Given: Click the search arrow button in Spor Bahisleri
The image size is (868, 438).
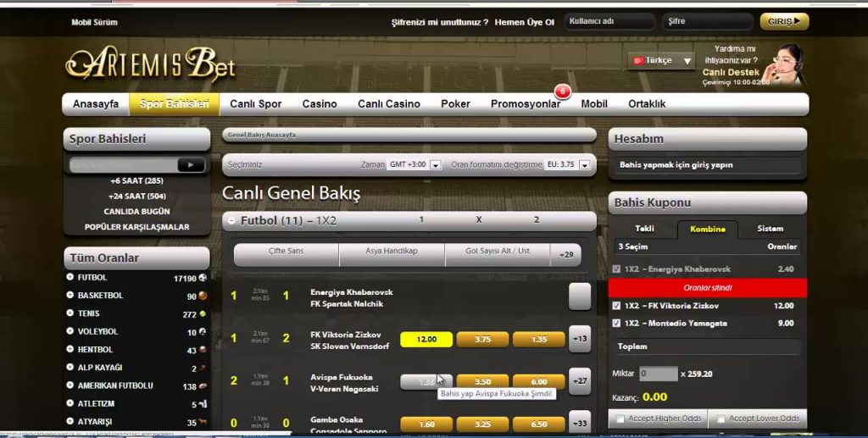Looking at the screenshot, I should click(191, 165).
